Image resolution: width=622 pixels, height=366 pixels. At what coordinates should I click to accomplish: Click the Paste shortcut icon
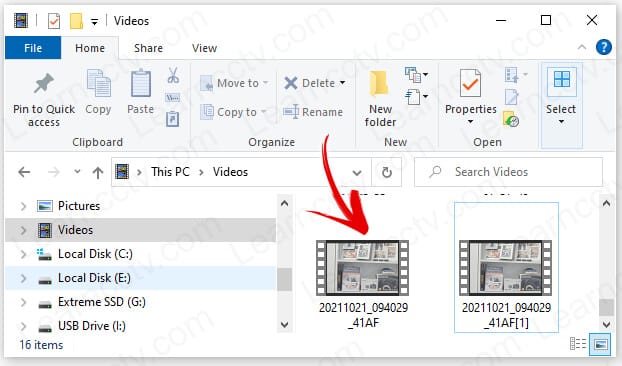pos(173,119)
